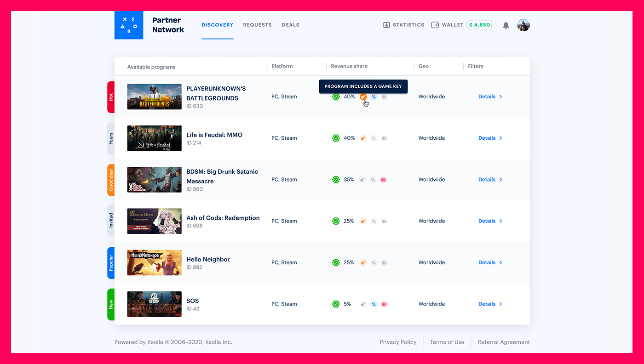Switch to the Requests tab
644x364 pixels.
click(x=257, y=25)
